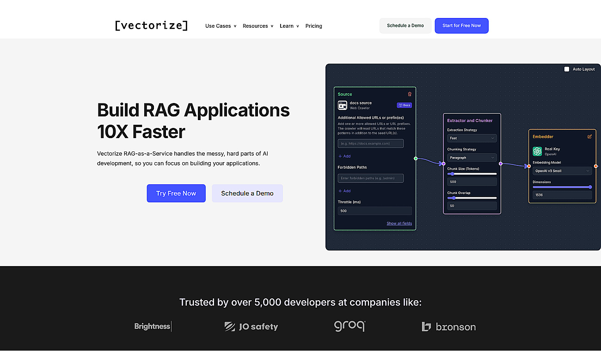Click the allowed URLs input field
This screenshot has width=601, height=364.
pos(371,143)
